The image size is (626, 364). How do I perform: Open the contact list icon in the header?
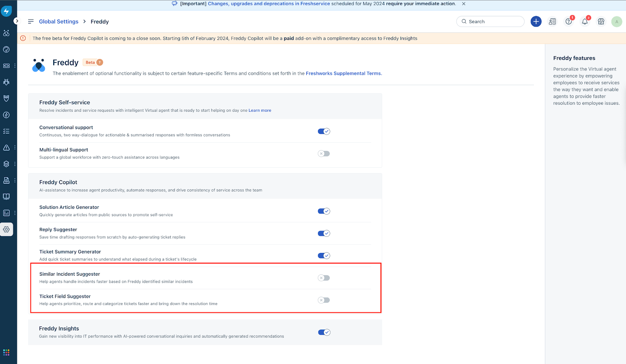552,22
